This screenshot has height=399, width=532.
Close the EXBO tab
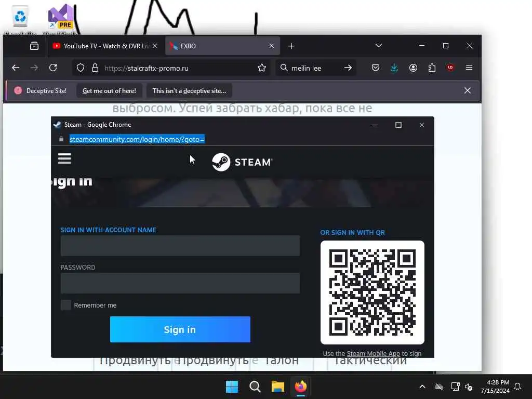point(271,46)
